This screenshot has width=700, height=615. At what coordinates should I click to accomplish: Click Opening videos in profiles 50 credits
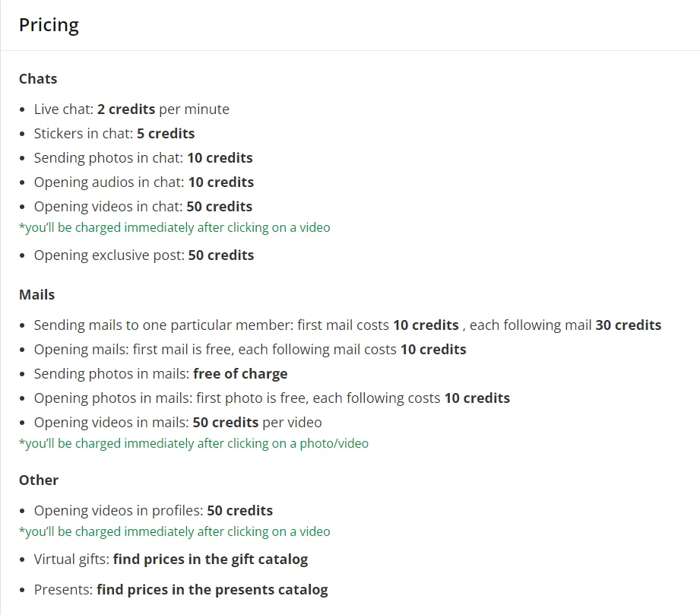(x=154, y=510)
